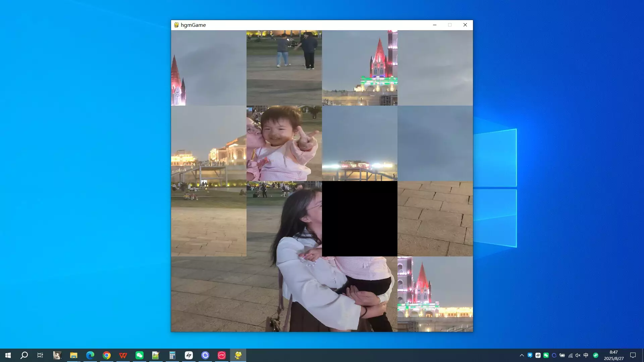This screenshot has width=644, height=362.
Task: Open WPS Office from the taskbar
Action: click(123, 355)
